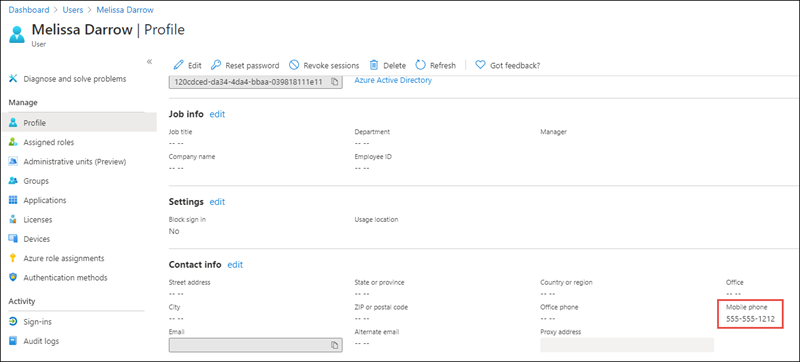Click the Mobile phone label

746,307
